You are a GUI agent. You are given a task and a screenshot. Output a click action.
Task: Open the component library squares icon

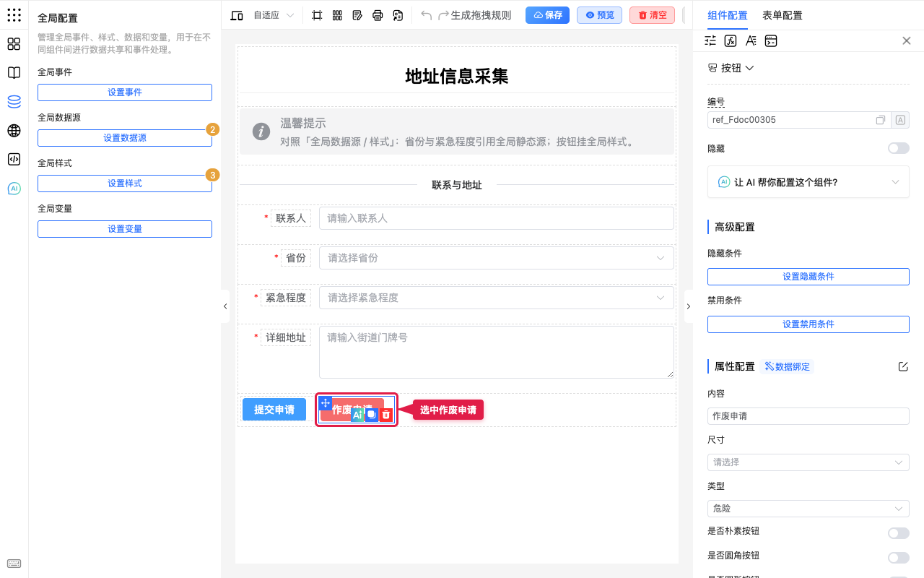[x=14, y=44]
